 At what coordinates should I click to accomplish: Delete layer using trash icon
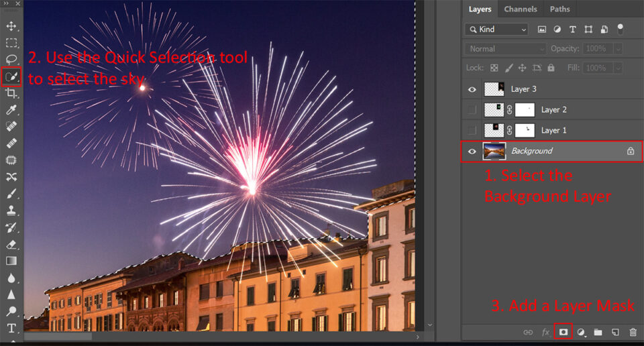pyautogui.click(x=633, y=332)
